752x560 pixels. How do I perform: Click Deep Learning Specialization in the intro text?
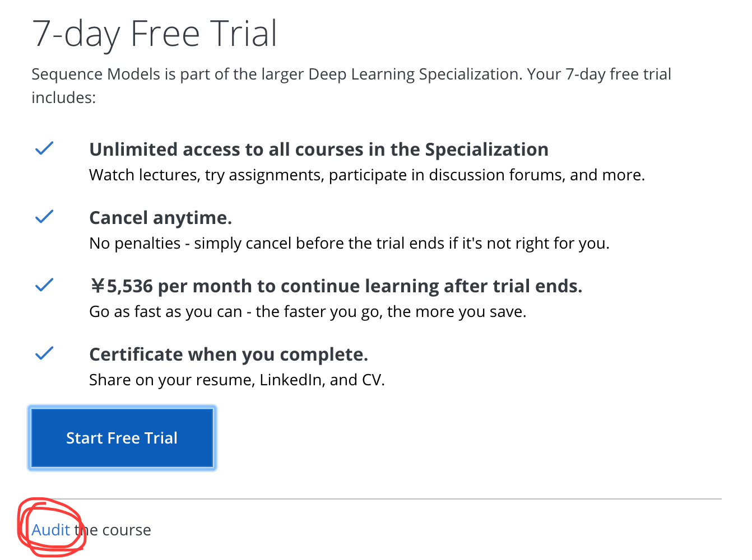click(x=414, y=74)
